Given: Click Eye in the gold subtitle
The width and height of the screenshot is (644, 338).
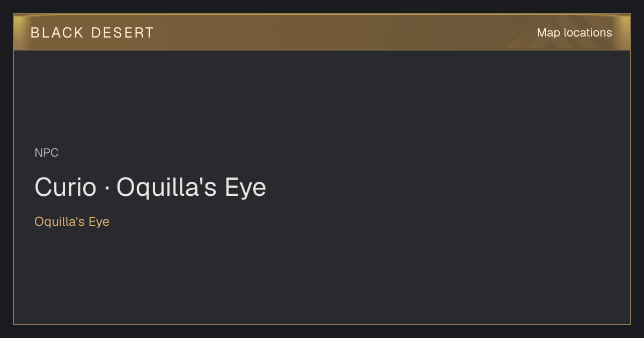Looking at the screenshot, I should (x=99, y=222).
